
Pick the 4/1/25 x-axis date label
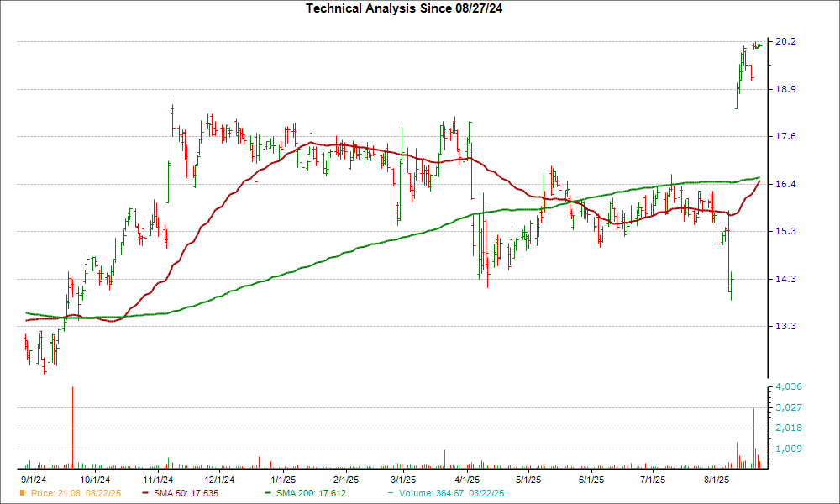click(467, 479)
